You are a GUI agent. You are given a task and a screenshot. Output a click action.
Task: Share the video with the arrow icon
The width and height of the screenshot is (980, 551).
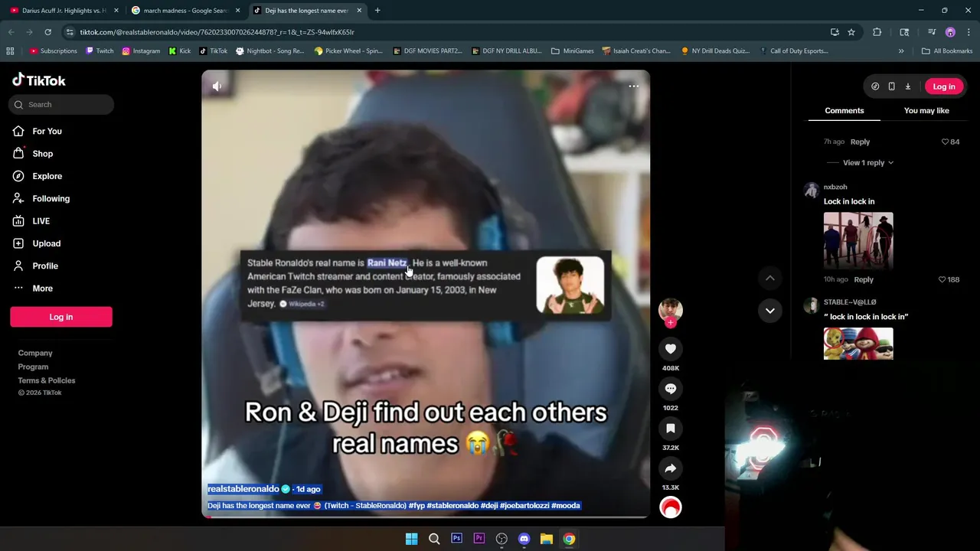coord(671,468)
